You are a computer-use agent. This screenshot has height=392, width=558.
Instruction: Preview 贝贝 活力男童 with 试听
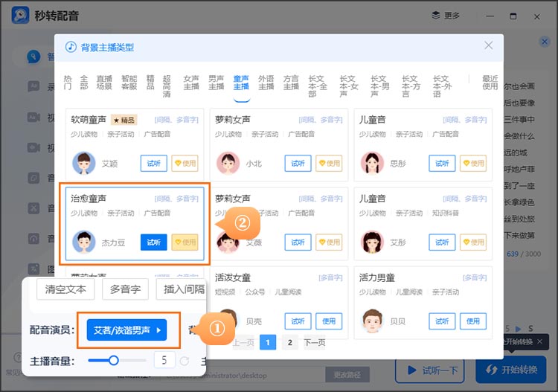pyautogui.click(x=442, y=321)
